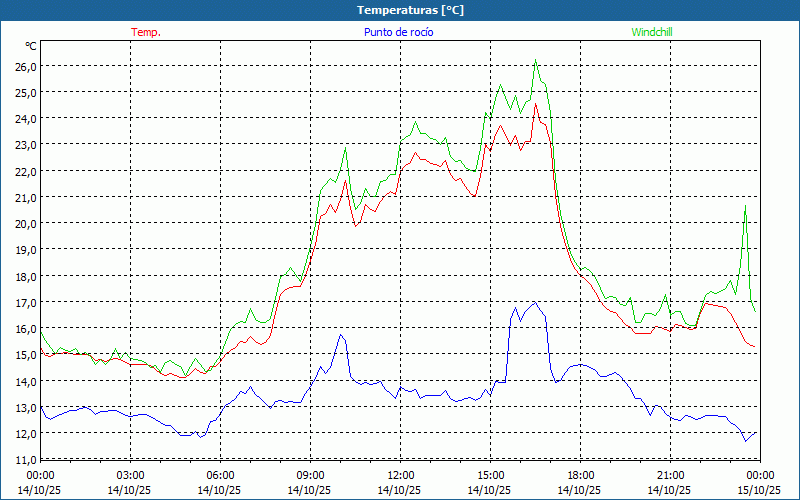Click the 21:00 time axis label

670,475
